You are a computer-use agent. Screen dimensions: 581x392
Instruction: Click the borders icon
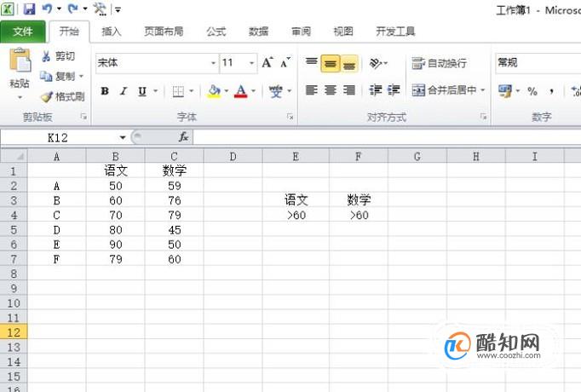[178, 91]
